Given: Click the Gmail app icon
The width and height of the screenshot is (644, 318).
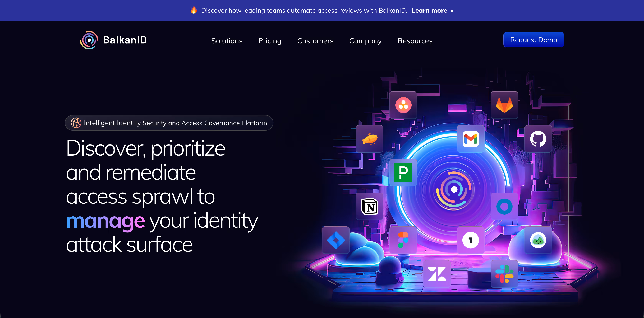Looking at the screenshot, I should point(471,139).
